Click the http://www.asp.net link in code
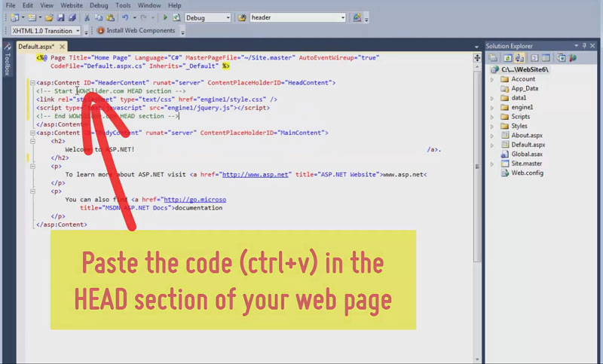This screenshot has height=364, width=603. click(x=255, y=175)
